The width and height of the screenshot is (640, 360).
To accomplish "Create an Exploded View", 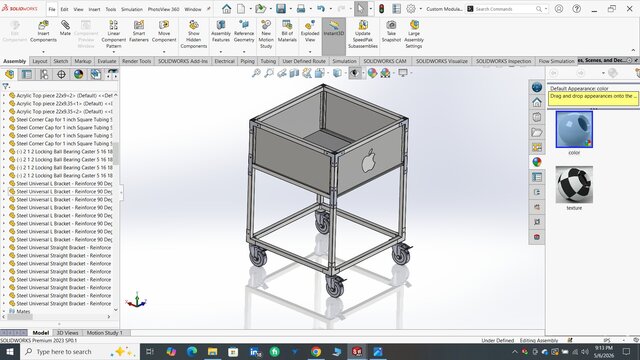I will pyautogui.click(x=310, y=31).
